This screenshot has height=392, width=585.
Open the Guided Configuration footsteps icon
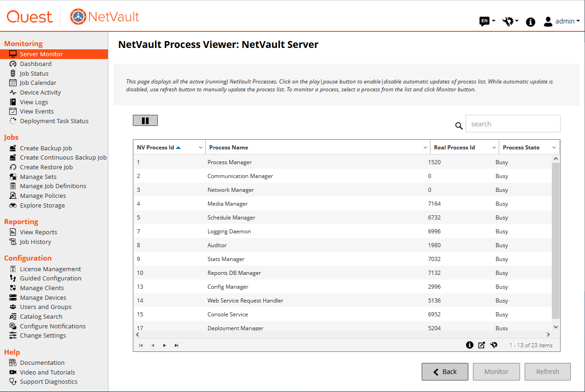pyautogui.click(x=13, y=278)
